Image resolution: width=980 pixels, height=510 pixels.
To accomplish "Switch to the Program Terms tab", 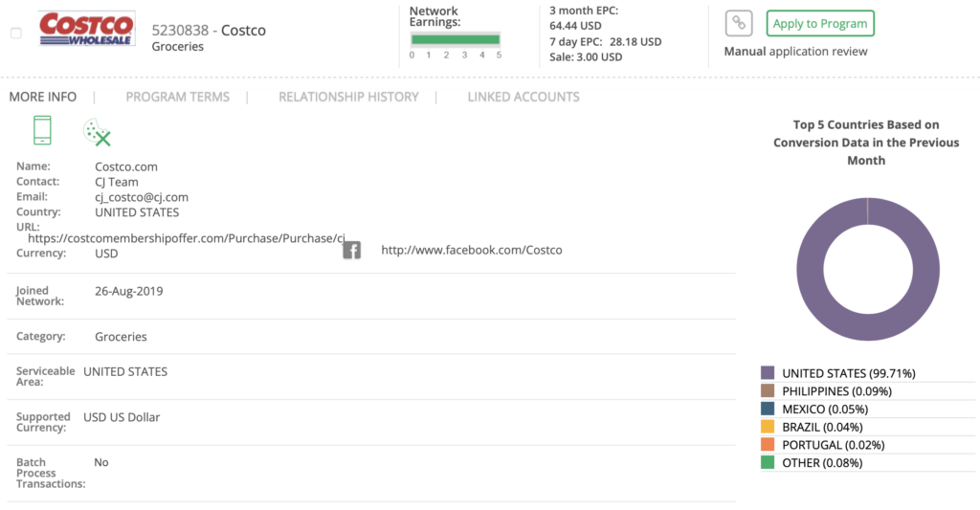I will 177,97.
